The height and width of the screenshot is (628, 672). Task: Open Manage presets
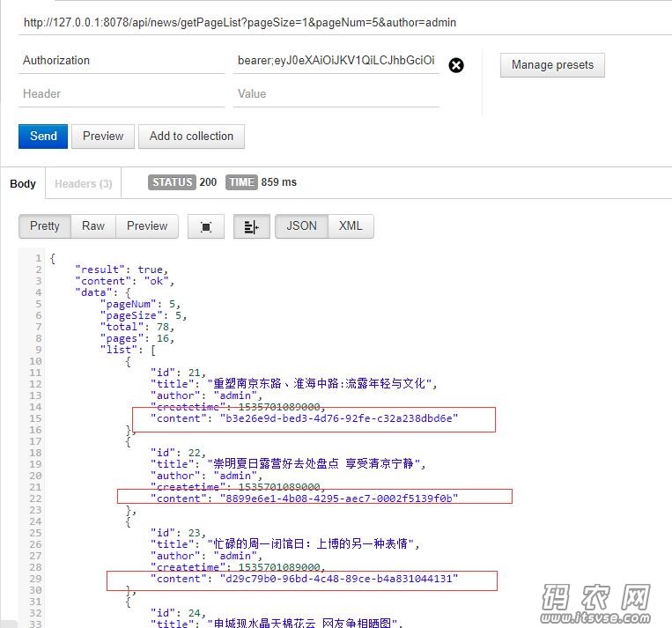coord(552,65)
